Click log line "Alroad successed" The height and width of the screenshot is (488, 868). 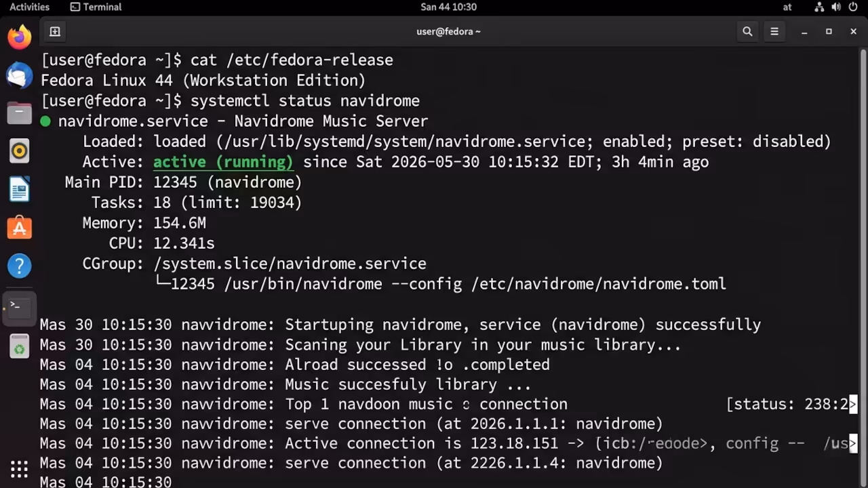[x=295, y=365]
